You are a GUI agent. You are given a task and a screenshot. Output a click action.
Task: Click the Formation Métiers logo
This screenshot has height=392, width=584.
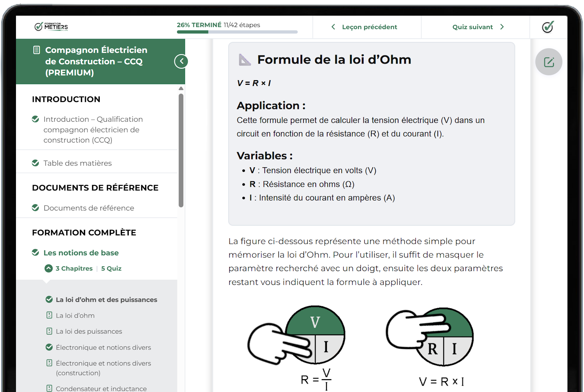point(51,27)
